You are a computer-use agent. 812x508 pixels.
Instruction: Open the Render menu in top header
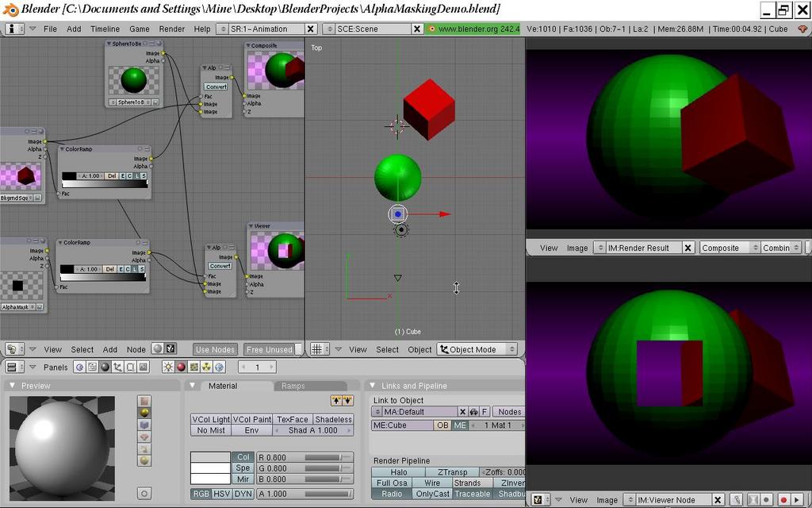coord(172,29)
